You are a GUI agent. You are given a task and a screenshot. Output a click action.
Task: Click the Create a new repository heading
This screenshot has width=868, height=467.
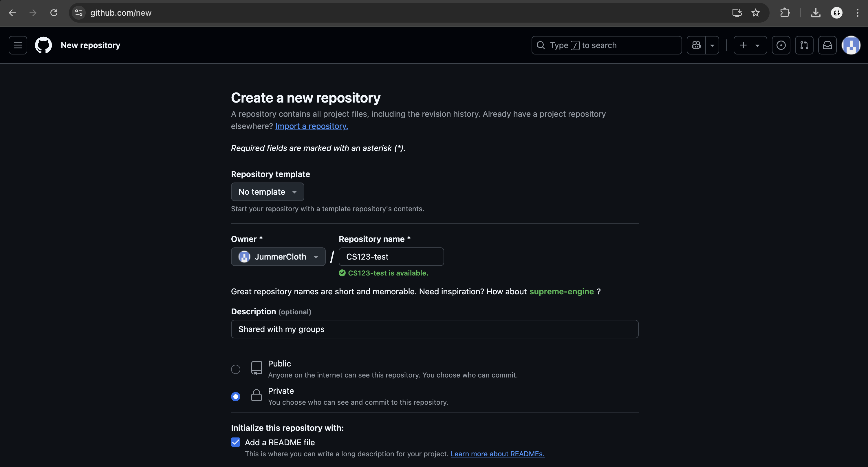coord(306,98)
